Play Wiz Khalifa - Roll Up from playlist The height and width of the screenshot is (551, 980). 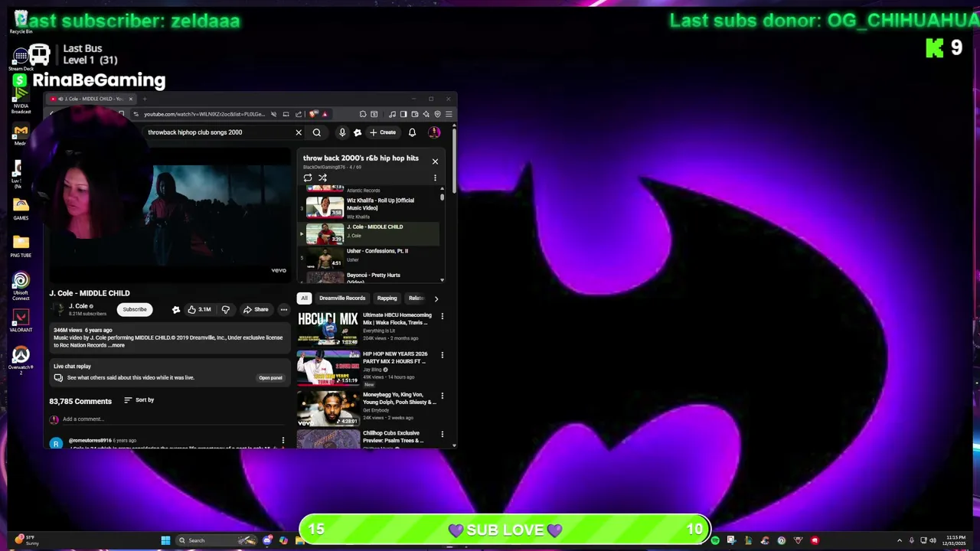pyautogui.click(x=370, y=207)
